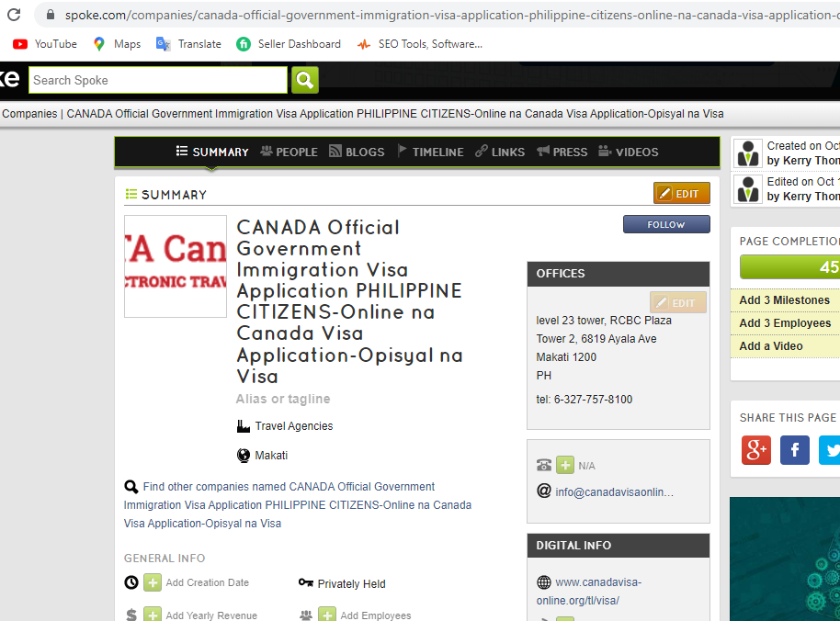Click the Add Creation Date text

(208, 582)
